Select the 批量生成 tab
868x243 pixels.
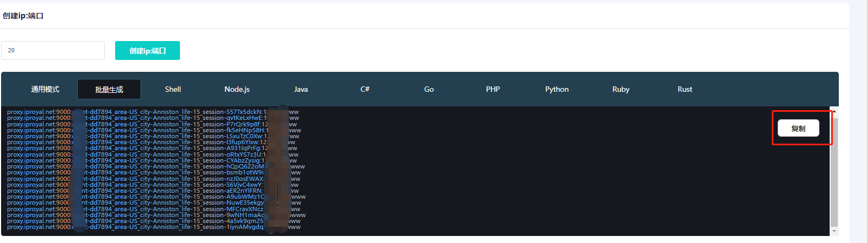click(x=109, y=89)
